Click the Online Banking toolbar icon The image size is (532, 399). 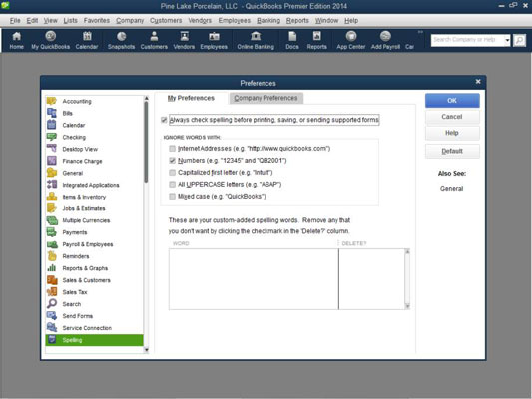pos(256,40)
